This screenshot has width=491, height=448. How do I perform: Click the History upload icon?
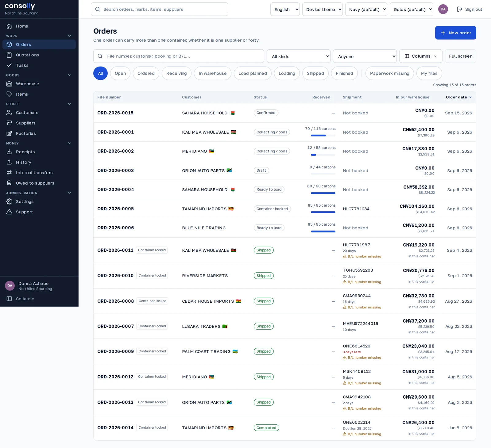click(x=9, y=162)
